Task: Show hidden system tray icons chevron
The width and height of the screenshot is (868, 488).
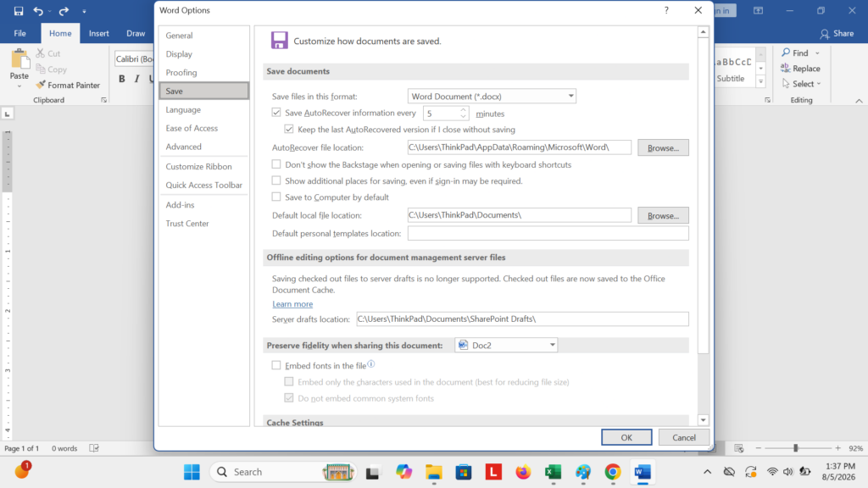Action: 707,472
